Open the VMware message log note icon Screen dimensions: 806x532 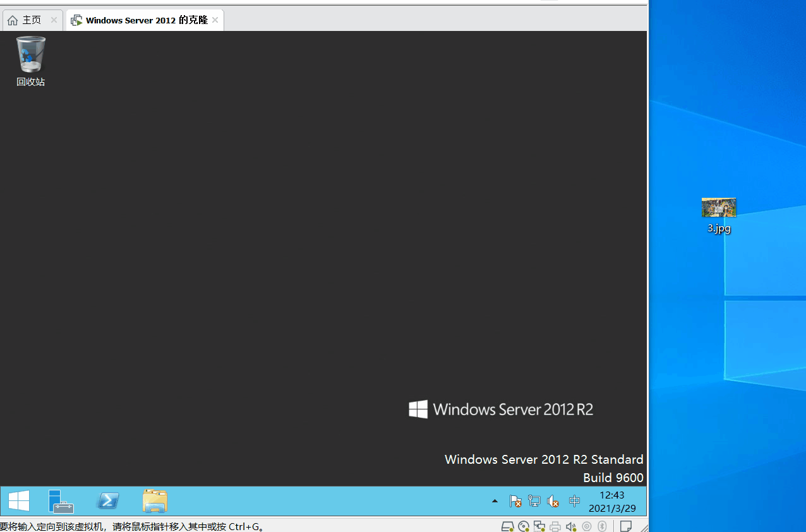pyautogui.click(x=626, y=526)
